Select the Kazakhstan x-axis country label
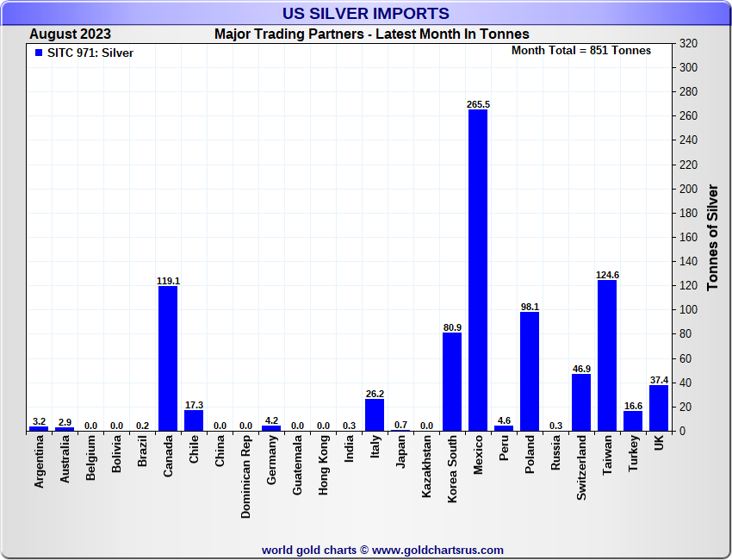This screenshot has width=732, height=560. point(426,466)
